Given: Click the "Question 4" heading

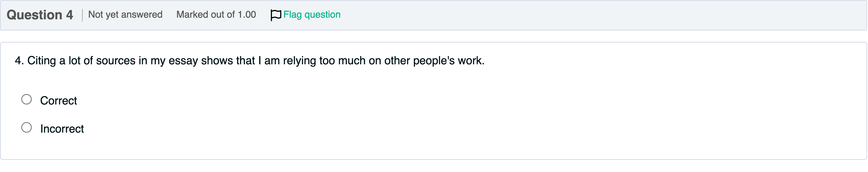Looking at the screenshot, I should pos(40,15).
